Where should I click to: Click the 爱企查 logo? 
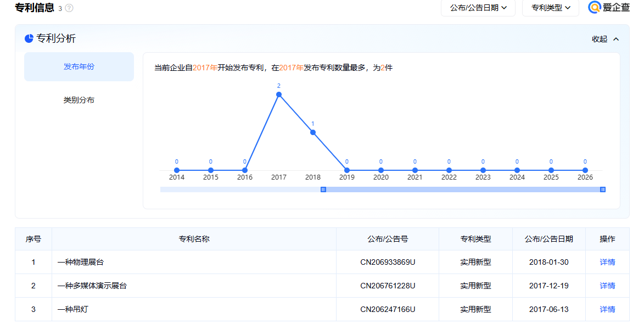point(609,7)
